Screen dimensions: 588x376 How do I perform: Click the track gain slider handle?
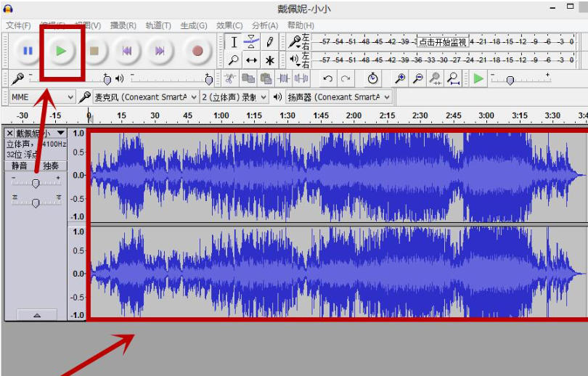36,184
